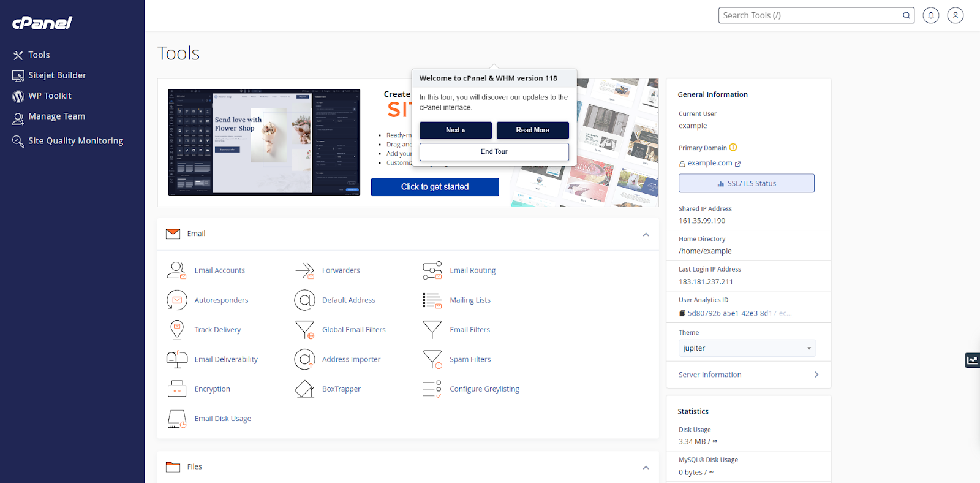Open WP Toolkit in the sidebar
This screenshot has width=980, height=483.
[42, 96]
